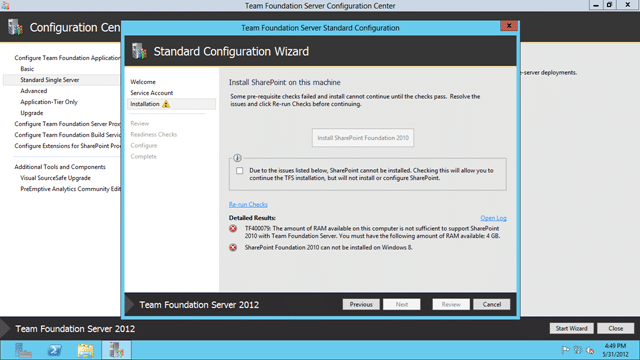640x360 pixels.
Task: Open the log via Open Log link
Action: (493, 218)
